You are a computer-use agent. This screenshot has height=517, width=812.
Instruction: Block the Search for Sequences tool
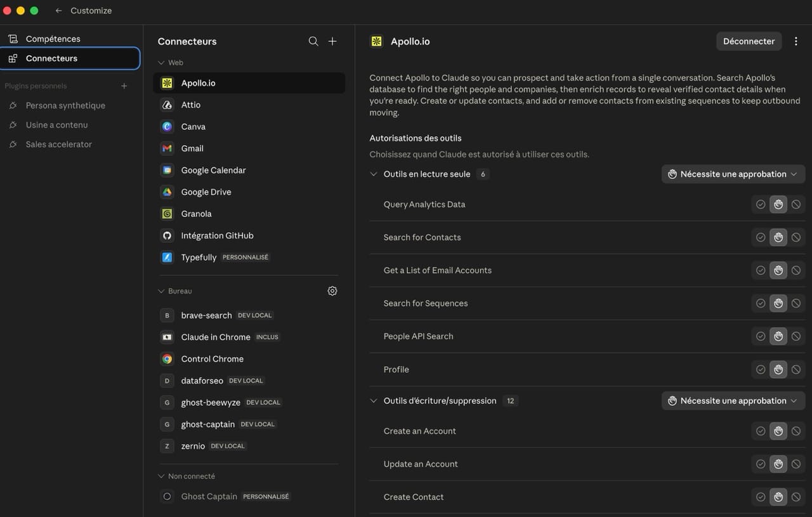796,303
